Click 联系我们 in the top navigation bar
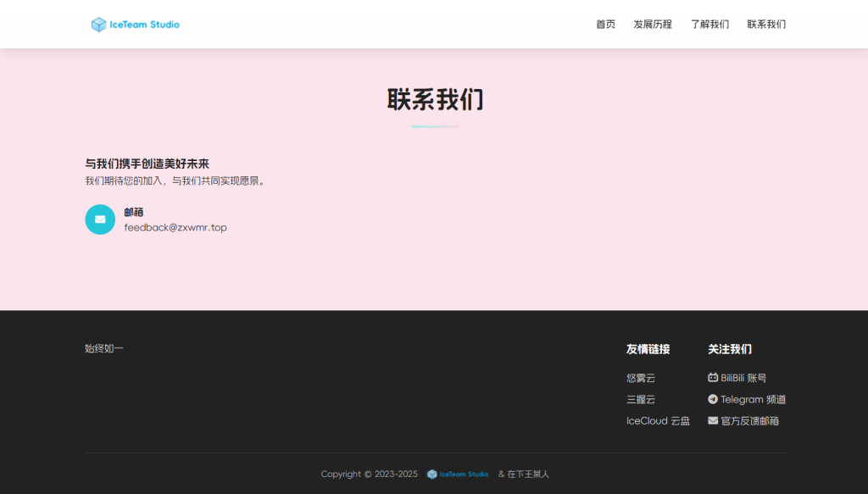The width and height of the screenshot is (868, 494). [766, 25]
